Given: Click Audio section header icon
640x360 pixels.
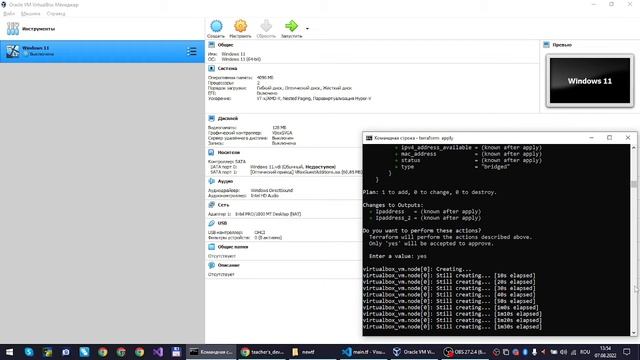Looking at the screenshot, I should coord(211,181).
